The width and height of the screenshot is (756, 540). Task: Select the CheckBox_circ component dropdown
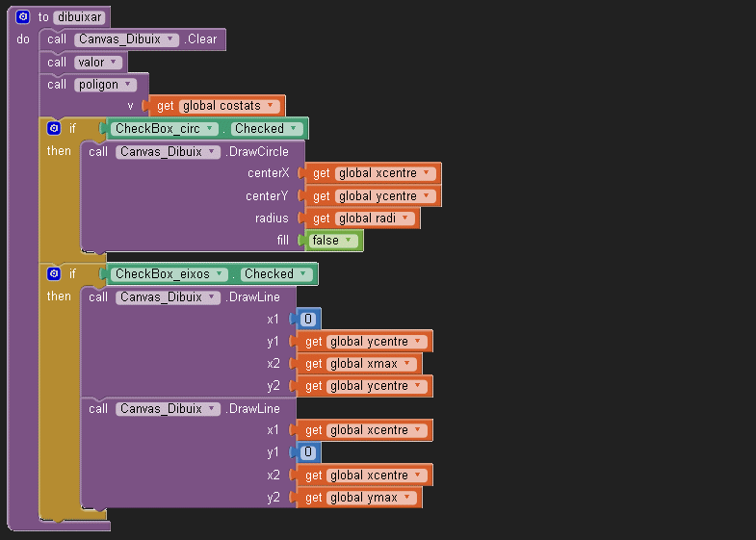(162, 128)
